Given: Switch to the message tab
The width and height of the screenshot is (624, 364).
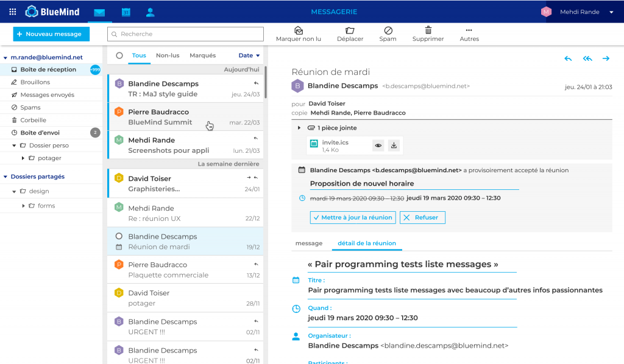Looking at the screenshot, I should pos(309,243).
